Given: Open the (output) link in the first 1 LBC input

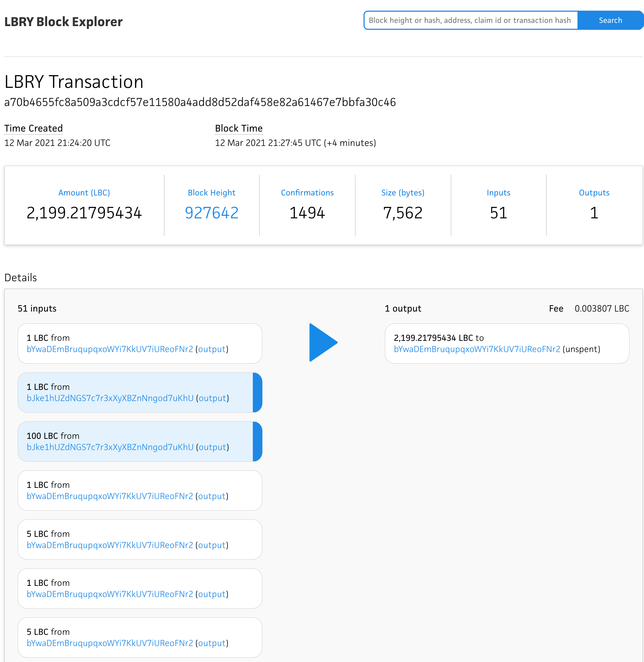Looking at the screenshot, I should [x=212, y=349].
